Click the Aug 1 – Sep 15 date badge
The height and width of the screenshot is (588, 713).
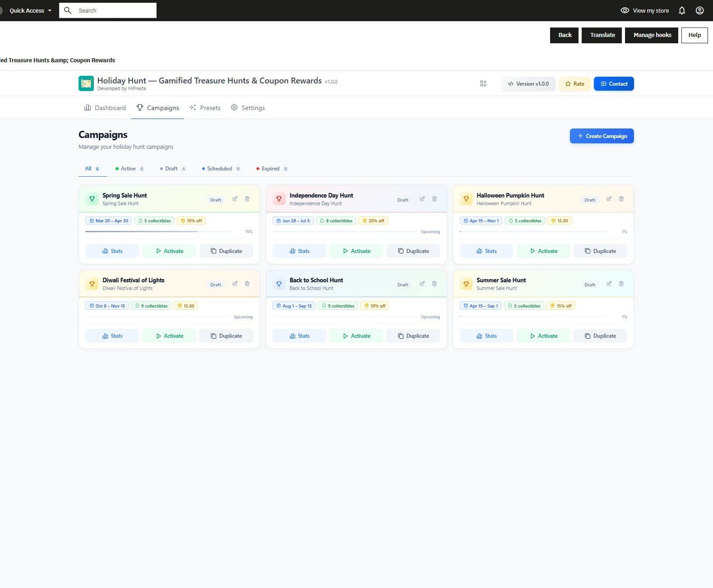[x=294, y=306]
